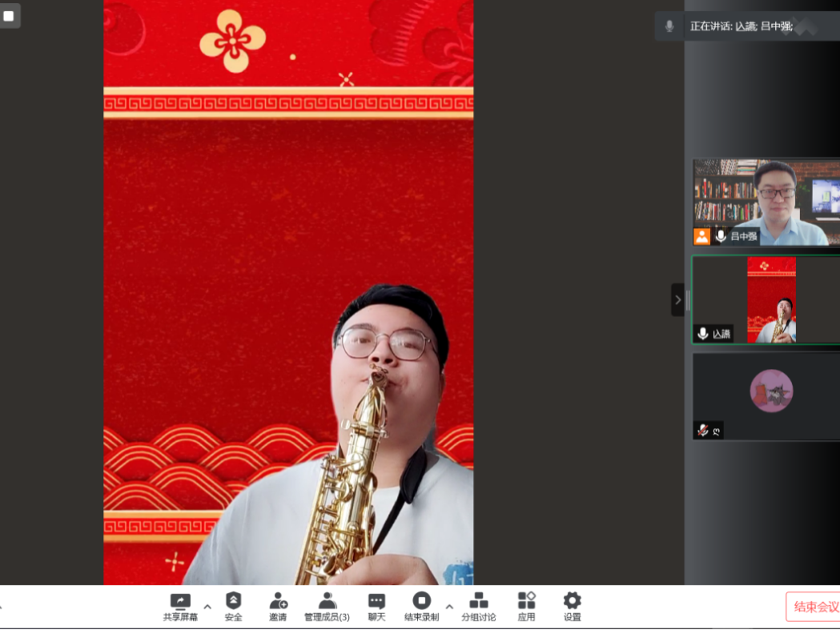Select 吕中强's video thumbnail

point(766,202)
